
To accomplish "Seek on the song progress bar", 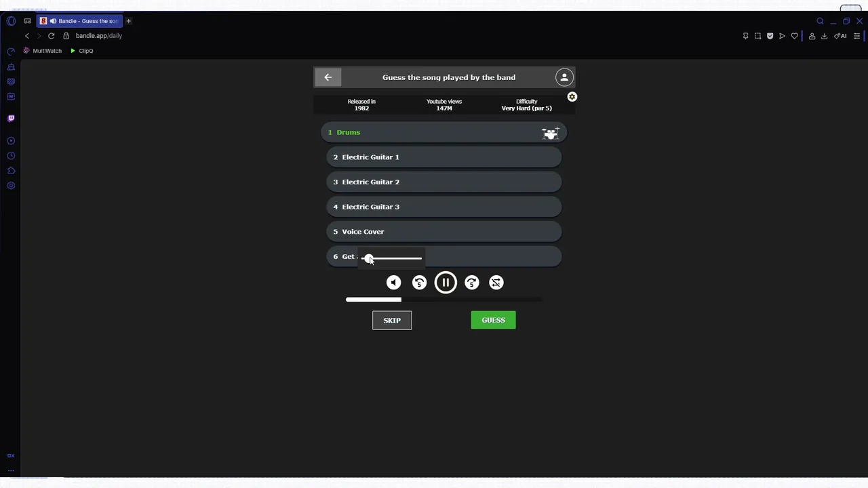I will [443, 300].
